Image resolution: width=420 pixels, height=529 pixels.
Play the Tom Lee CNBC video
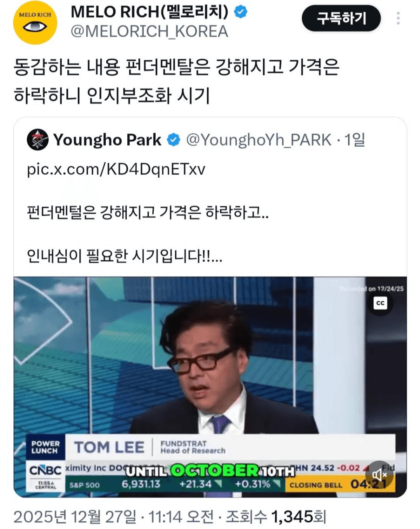210,387
